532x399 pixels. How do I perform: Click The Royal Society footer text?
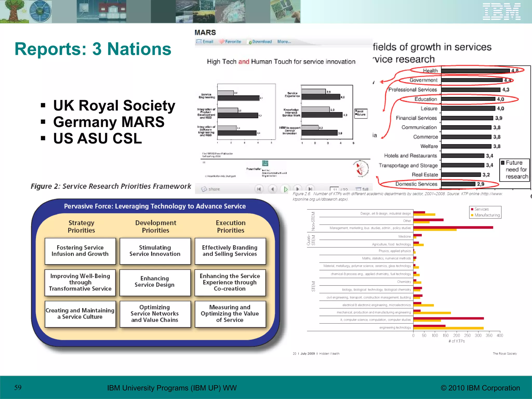click(505, 354)
